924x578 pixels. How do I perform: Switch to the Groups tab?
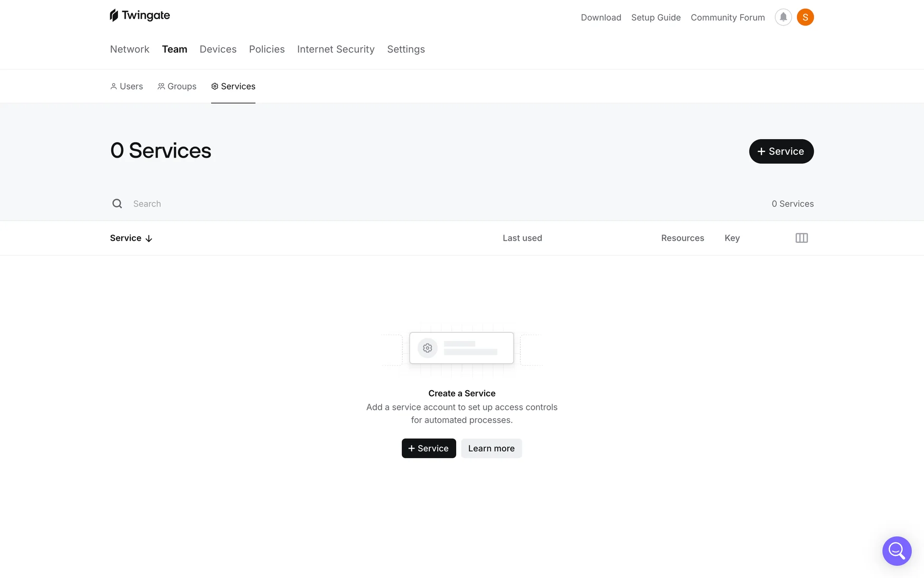coord(177,86)
